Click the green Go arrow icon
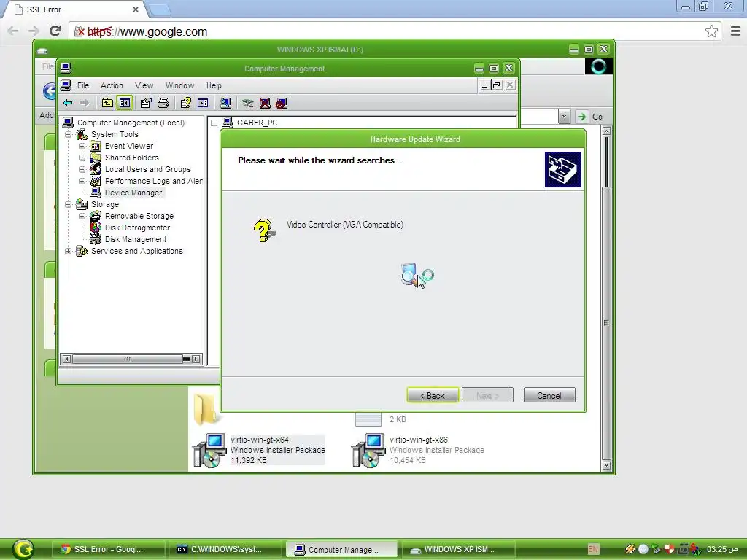 pyautogui.click(x=581, y=117)
